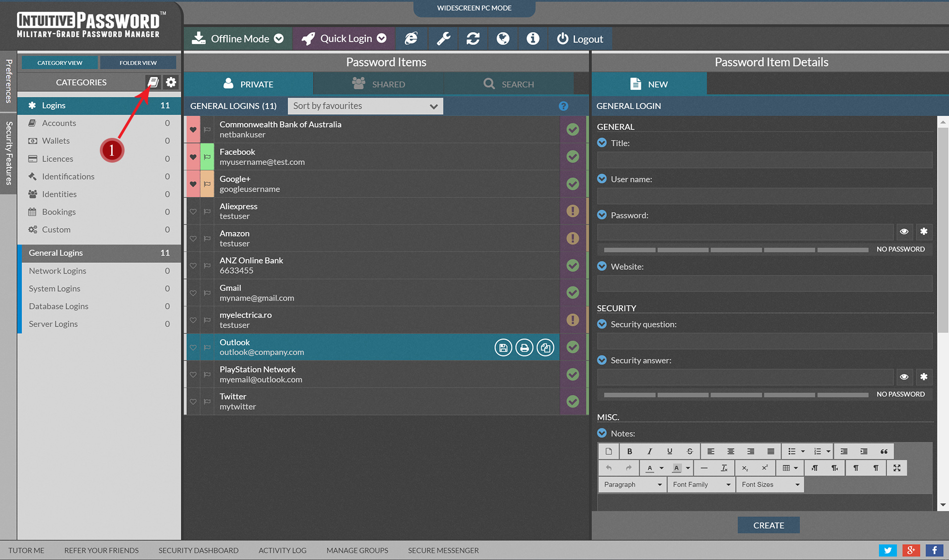Open the Font Family dropdown

pyautogui.click(x=701, y=484)
